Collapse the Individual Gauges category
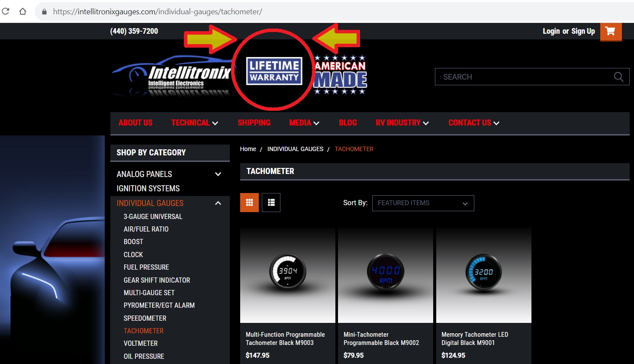This screenshot has height=364, width=634. [218, 203]
